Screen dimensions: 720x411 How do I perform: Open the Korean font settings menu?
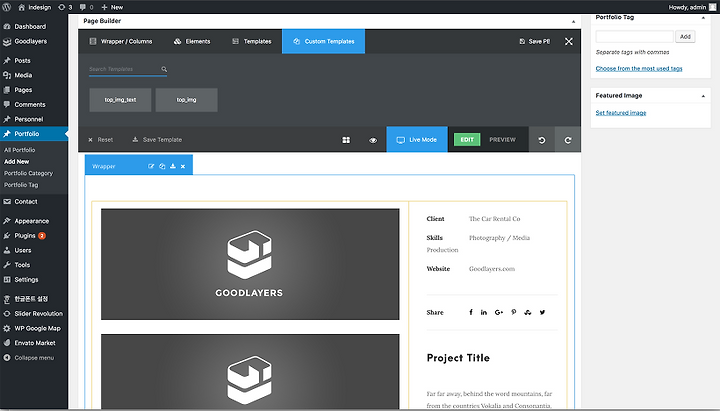[x=31, y=299]
